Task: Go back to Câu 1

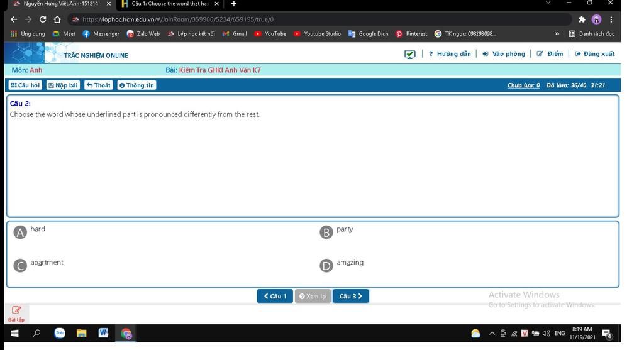Action: click(275, 296)
